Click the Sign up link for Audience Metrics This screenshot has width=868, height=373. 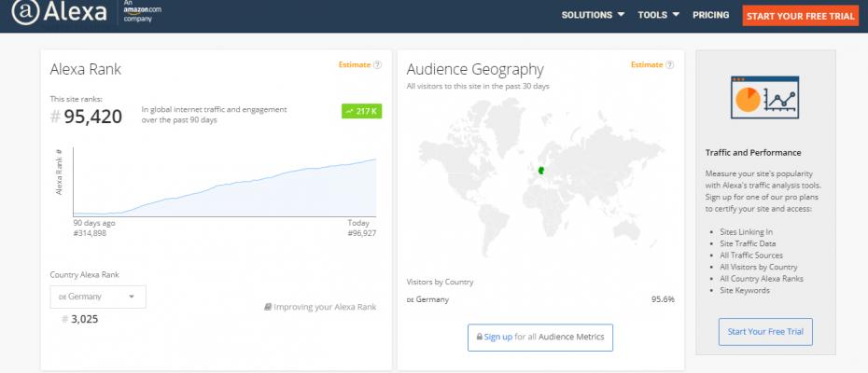point(497,337)
